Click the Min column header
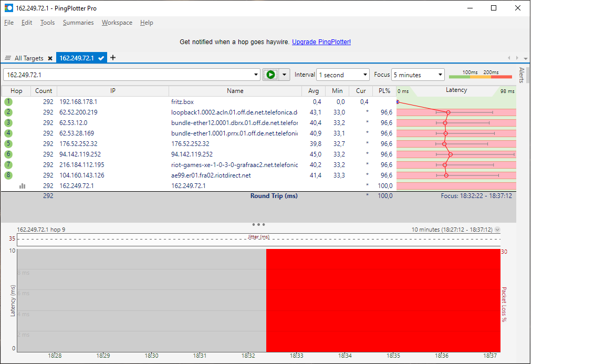Image resolution: width=605 pixels, height=364 pixels. pos(337,91)
